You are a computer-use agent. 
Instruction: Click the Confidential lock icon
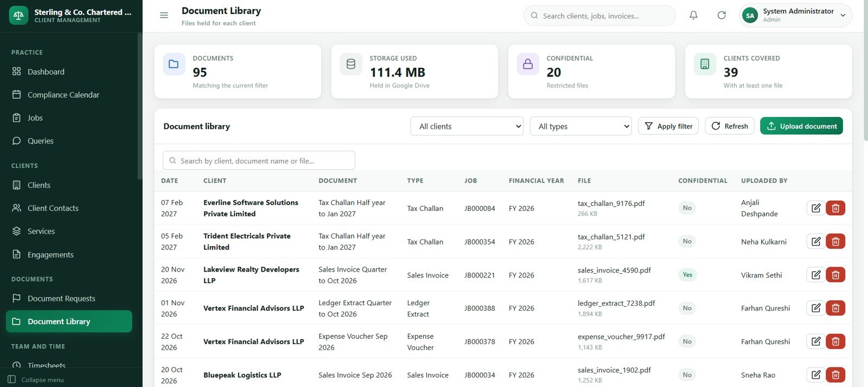click(x=528, y=64)
